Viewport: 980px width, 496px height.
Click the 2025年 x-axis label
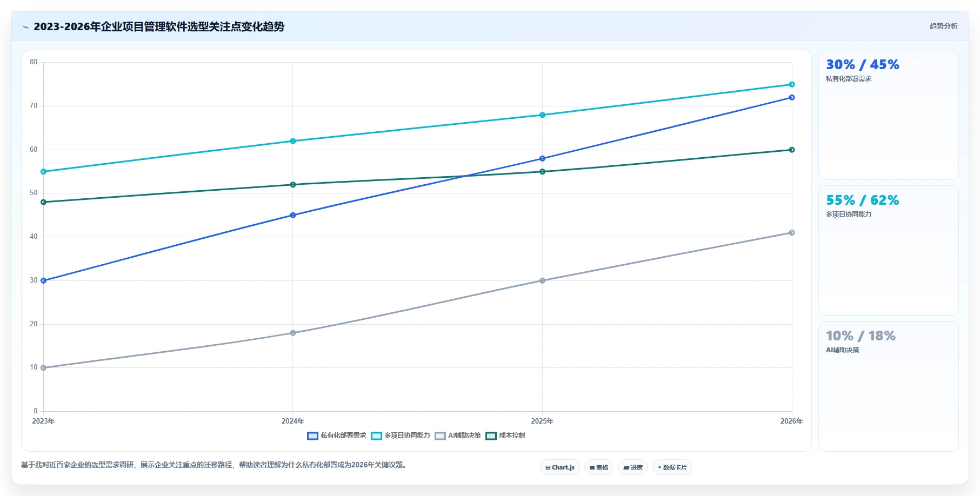point(542,421)
